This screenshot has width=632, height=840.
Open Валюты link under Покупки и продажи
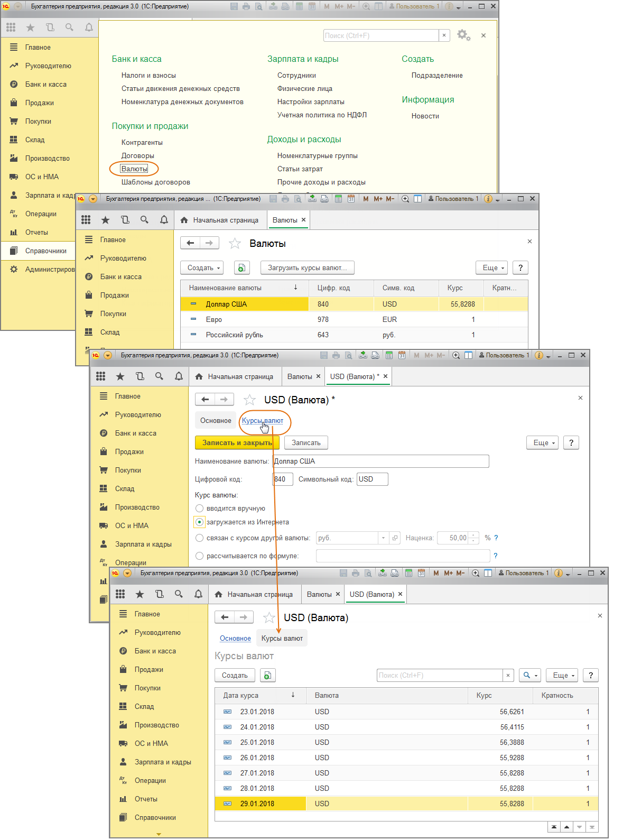[x=134, y=169]
